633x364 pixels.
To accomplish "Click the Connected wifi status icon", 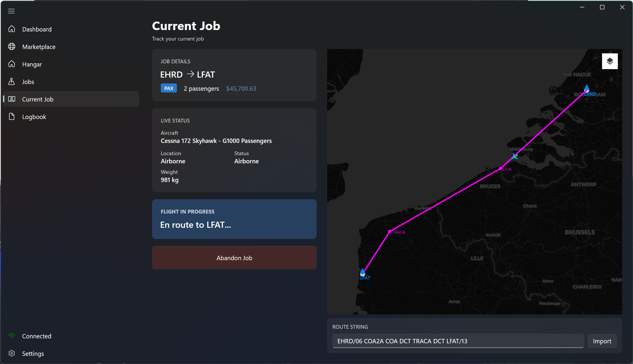I will point(12,336).
